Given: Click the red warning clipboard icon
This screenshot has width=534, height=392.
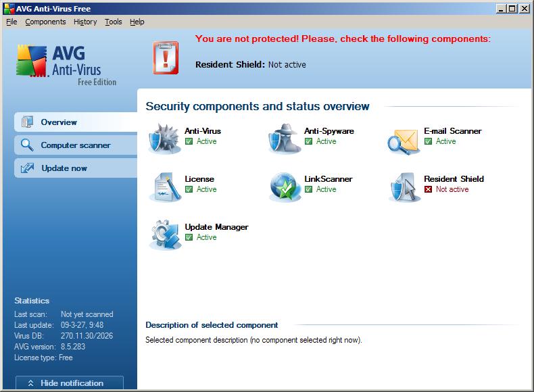Looking at the screenshot, I should (166, 58).
